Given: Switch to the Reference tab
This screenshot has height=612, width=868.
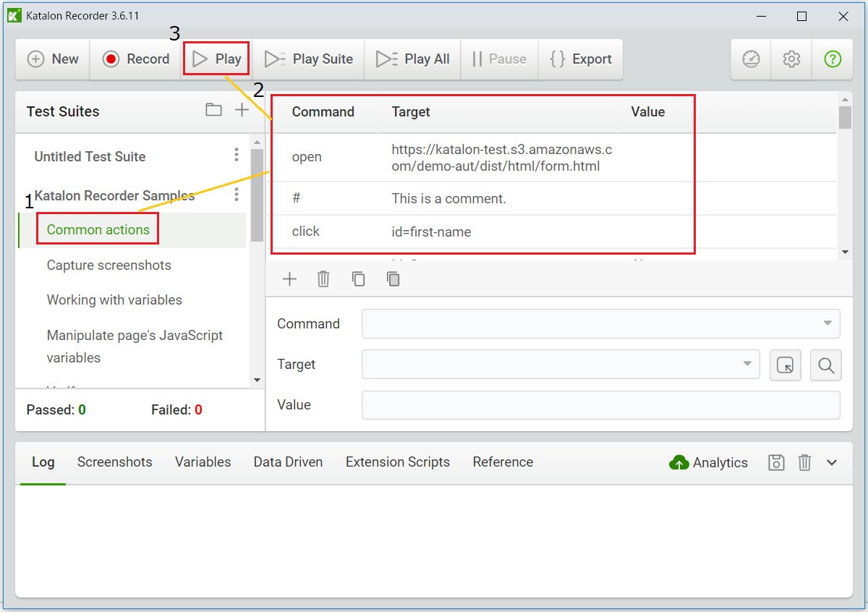Looking at the screenshot, I should tap(503, 462).
